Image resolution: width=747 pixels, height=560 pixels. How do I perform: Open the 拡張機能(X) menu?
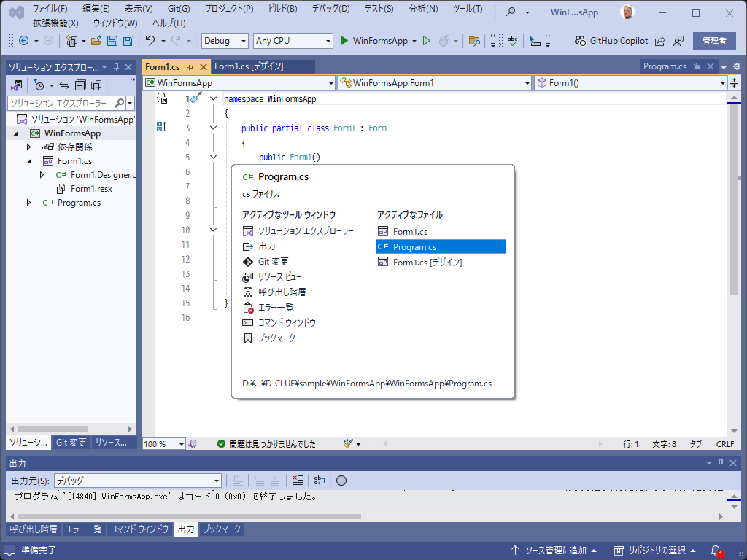click(55, 23)
